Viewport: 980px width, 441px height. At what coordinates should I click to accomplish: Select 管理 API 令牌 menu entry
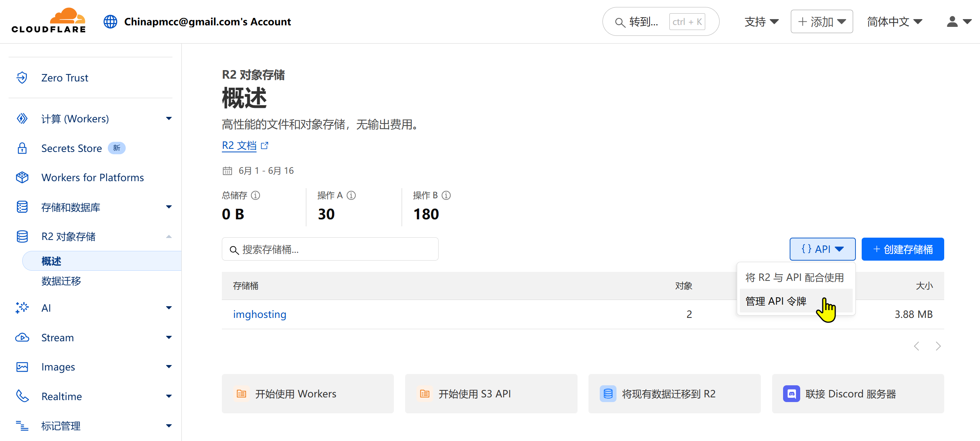pyautogui.click(x=776, y=301)
